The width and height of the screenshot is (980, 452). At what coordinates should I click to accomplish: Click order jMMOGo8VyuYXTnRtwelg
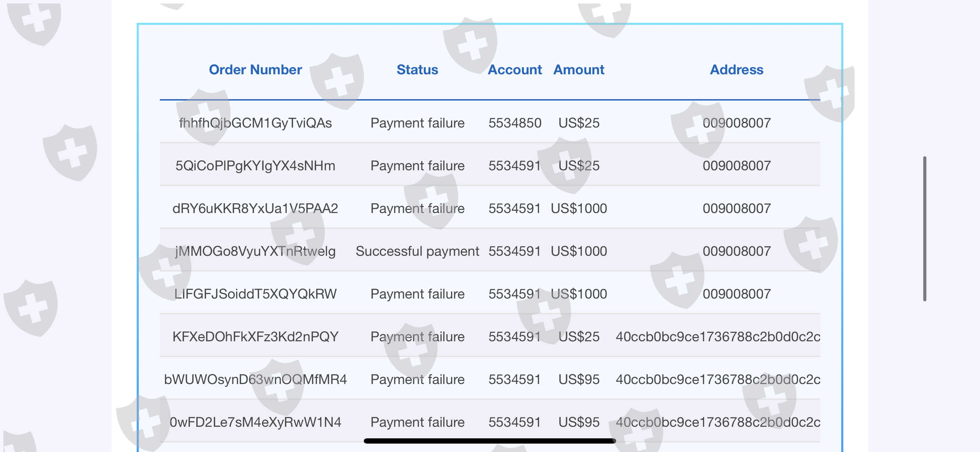click(x=255, y=251)
